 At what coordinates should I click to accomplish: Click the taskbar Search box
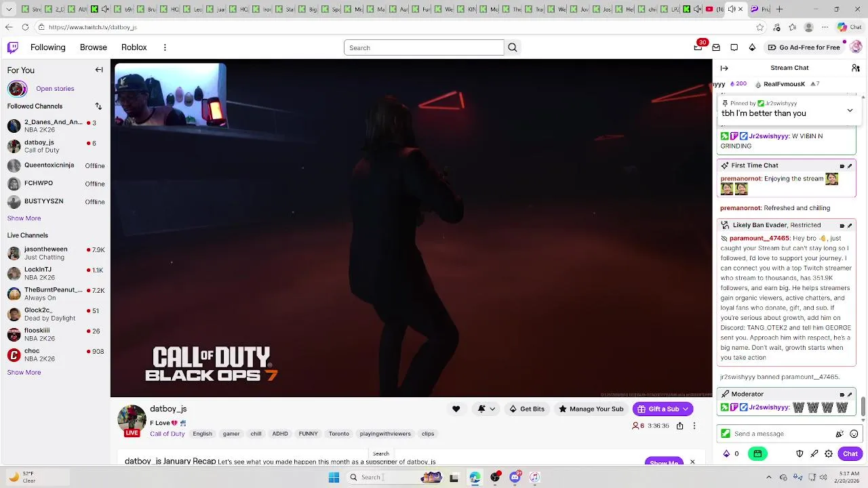tap(395, 477)
